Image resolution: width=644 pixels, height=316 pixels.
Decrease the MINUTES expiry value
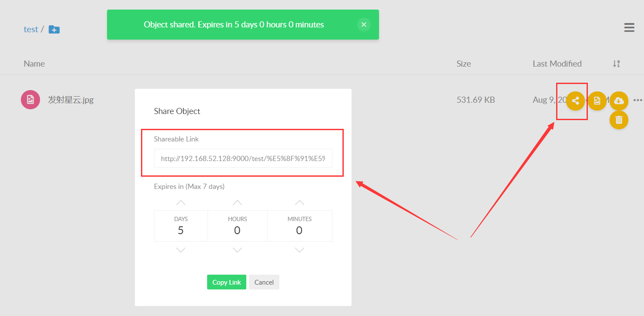coord(299,250)
